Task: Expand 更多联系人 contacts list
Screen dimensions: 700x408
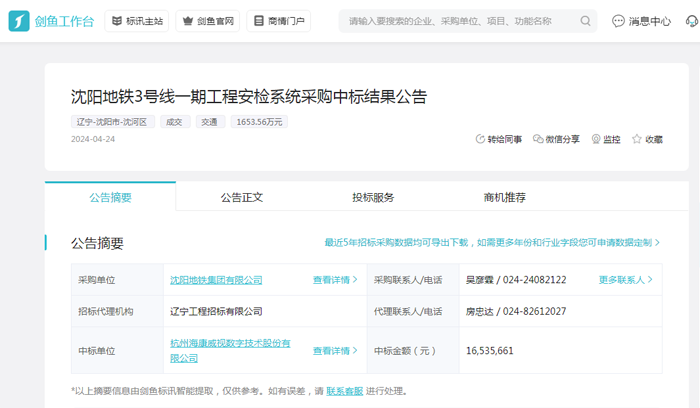Action: tap(626, 280)
